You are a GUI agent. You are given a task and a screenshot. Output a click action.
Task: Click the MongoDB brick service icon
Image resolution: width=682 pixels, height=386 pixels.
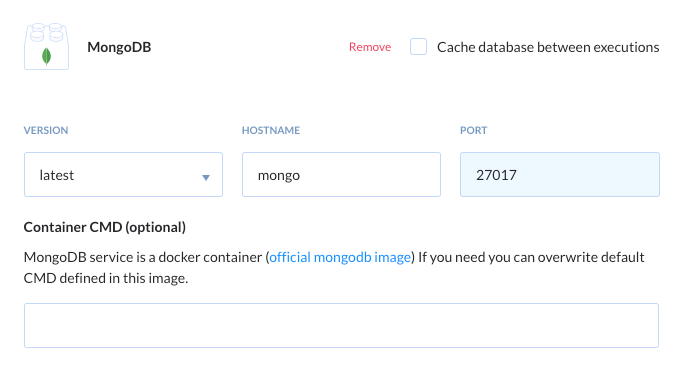tap(47, 47)
